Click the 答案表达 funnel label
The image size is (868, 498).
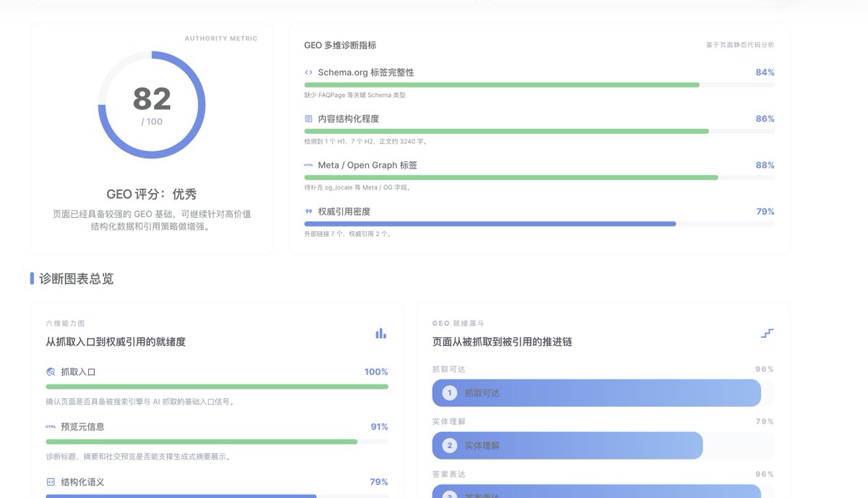click(x=449, y=474)
